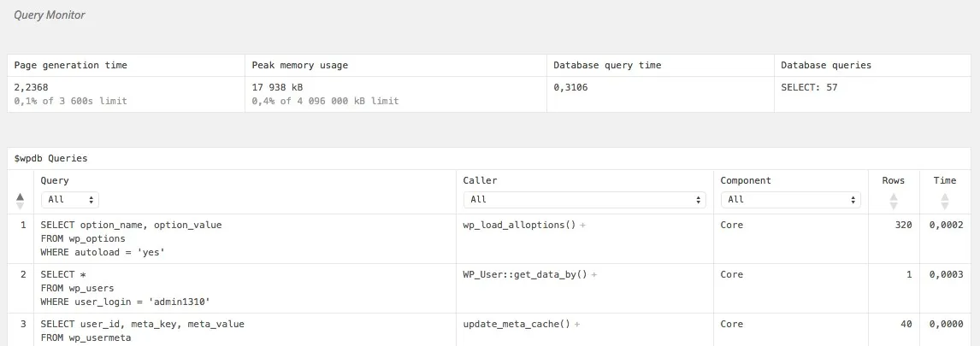Sort by the Rows column arrows
The height and width of the screenshot is (346, 980).
click(x=893, y=201)
